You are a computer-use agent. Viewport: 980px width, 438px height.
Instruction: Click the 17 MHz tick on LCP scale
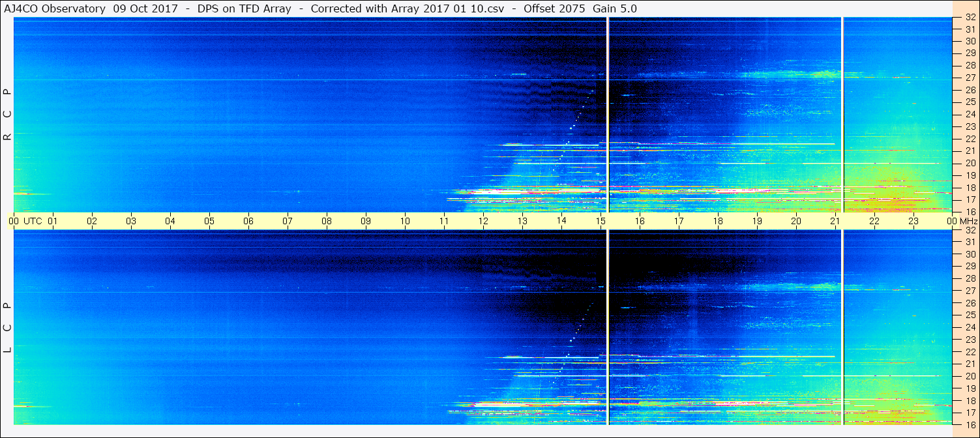(970, 413)
